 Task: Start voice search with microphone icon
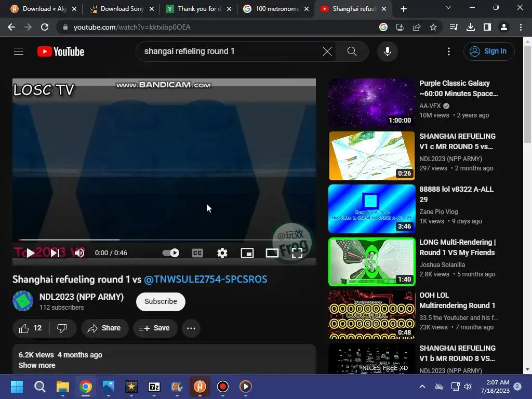tap(387, 51)
